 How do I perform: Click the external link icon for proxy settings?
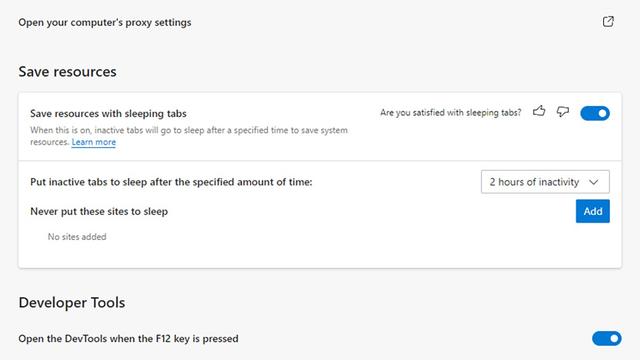[608, 22]
